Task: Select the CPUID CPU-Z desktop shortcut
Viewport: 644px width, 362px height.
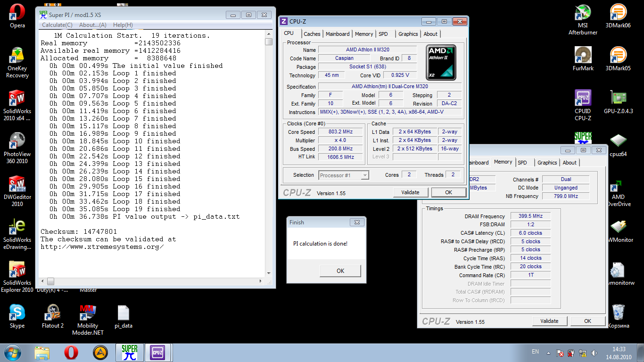Action: pos(583,105)
